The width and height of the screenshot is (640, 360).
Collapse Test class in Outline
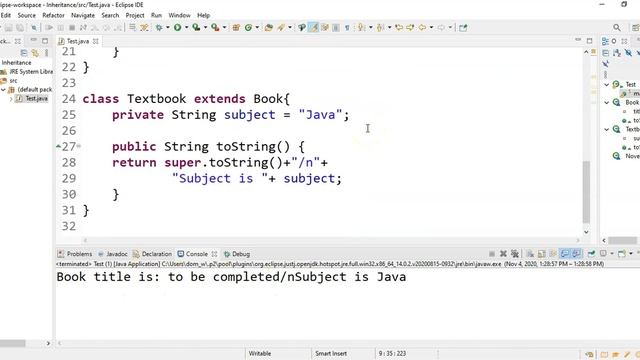pyautogui.click(x=607, y=84)
